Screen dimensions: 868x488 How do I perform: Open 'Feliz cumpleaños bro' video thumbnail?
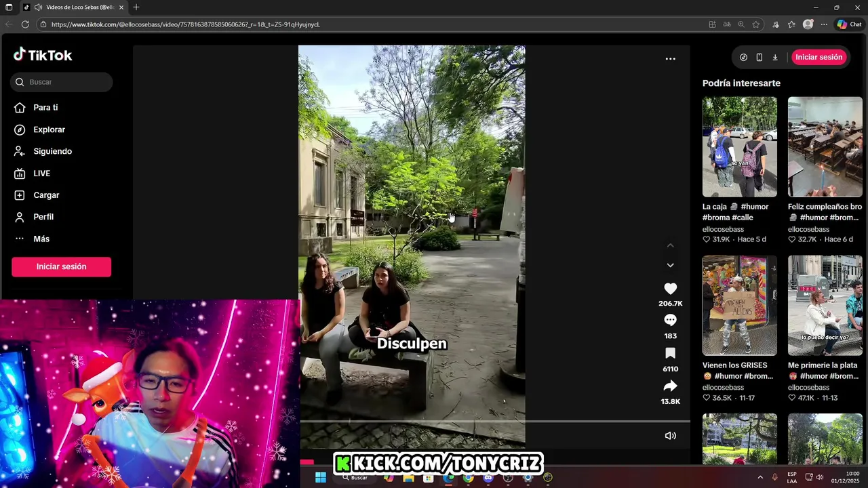pos(825,146)
